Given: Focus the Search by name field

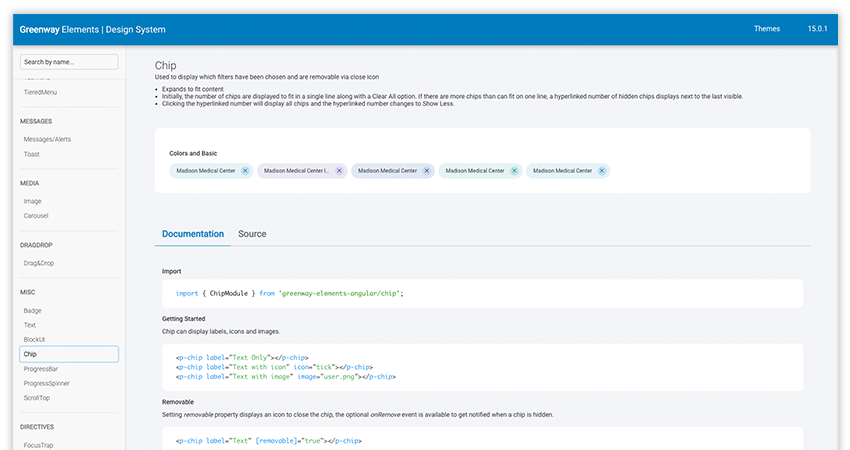Looking at the screenshot, I should tap(69, 62).
